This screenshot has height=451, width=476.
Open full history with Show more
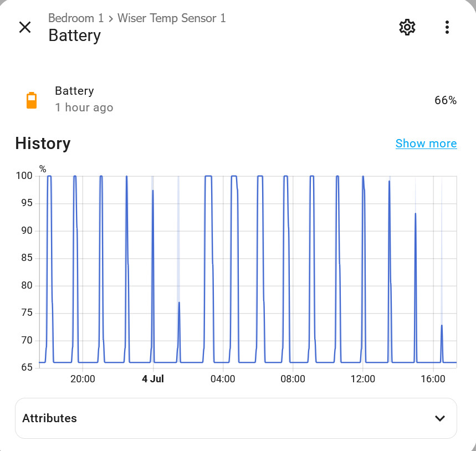(x=426, y=143)
